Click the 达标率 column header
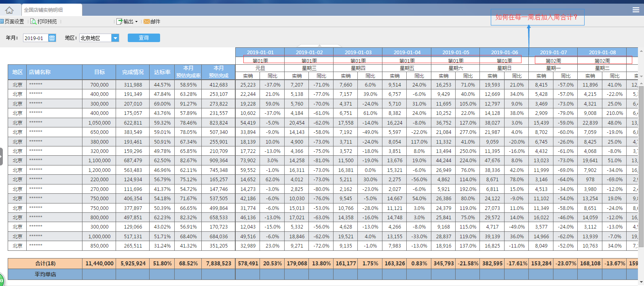This screenshot has height=286, width=644. click(x=162, y=72)
